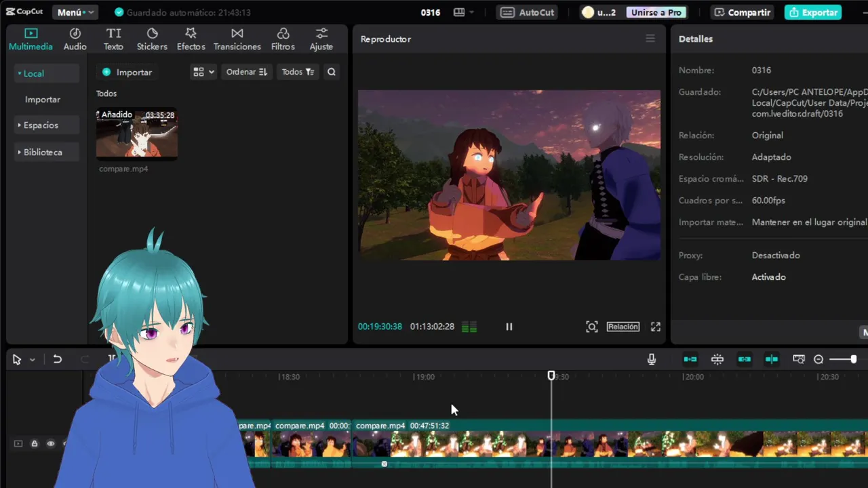Pause the player playback
868x488 pixels.
point(509,327)
